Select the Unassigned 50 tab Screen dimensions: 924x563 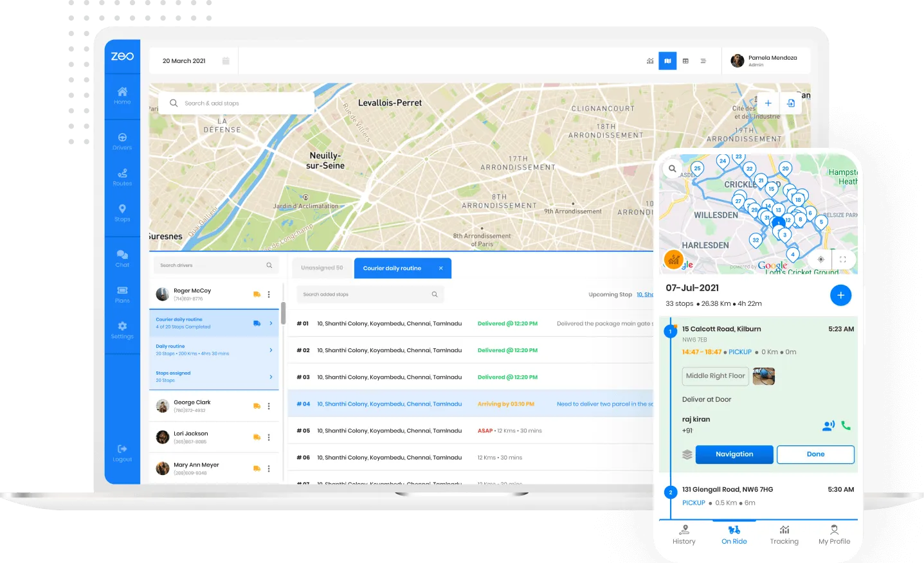322,268
